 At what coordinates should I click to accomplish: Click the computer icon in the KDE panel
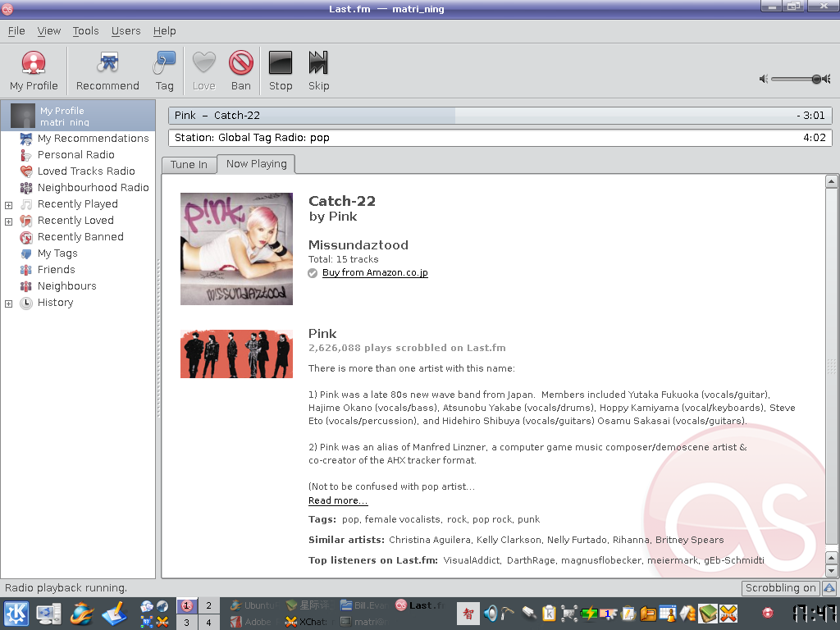coord(48,614)
